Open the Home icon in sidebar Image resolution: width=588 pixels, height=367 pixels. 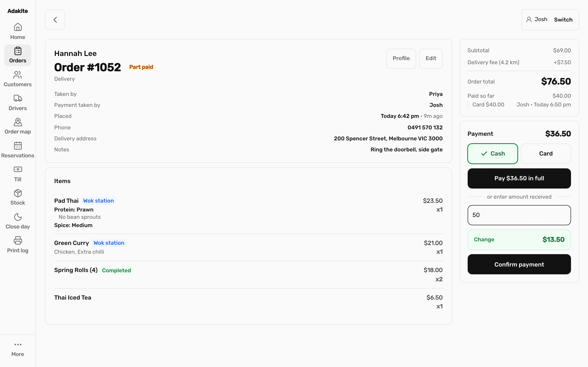(x=18, y=27)
